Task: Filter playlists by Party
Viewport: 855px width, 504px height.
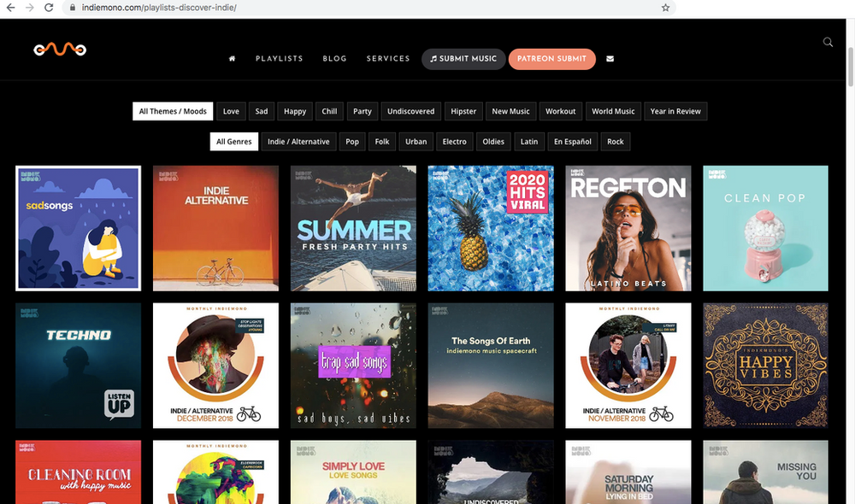Action: point(362,111)
